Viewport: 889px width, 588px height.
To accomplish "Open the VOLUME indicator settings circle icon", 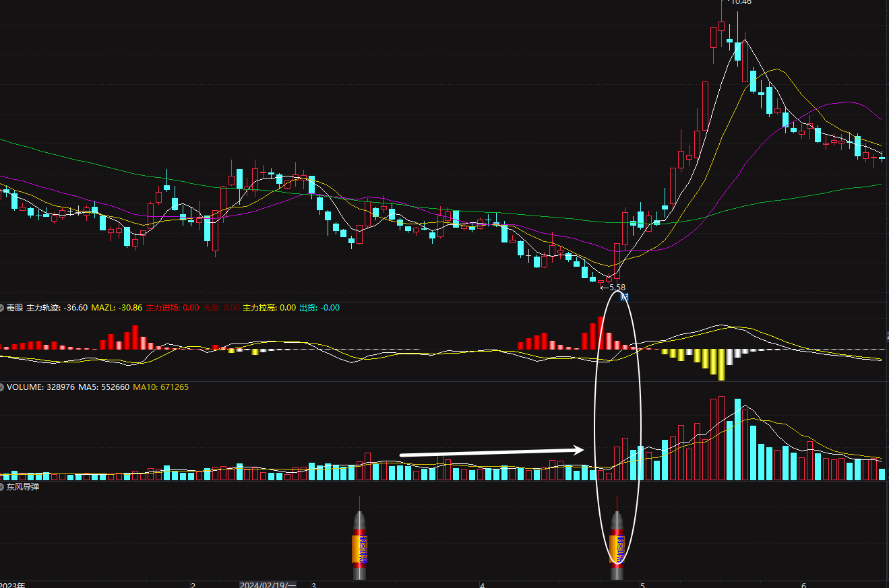I will click(x=2, y=387).
